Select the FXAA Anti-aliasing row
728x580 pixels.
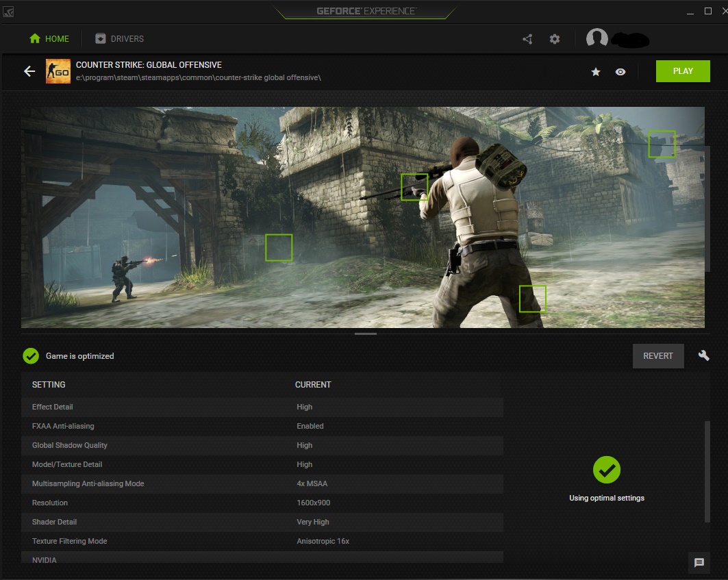[262, 427]
